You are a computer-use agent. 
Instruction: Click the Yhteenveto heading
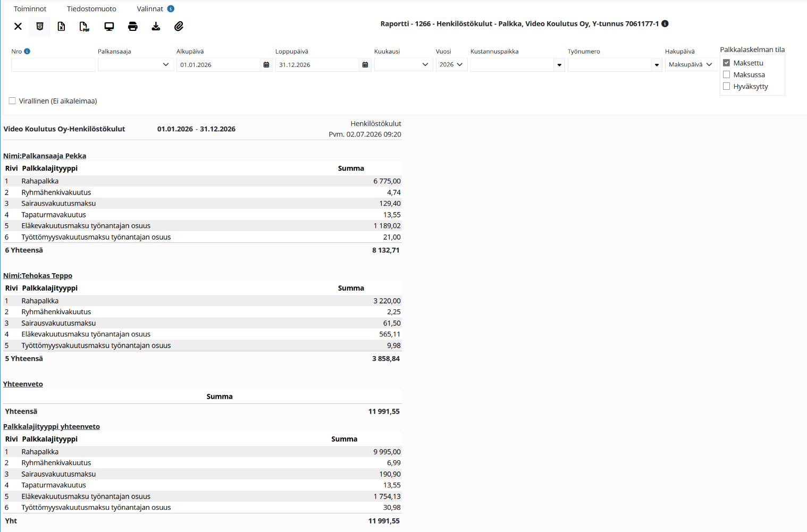(23, 384)
